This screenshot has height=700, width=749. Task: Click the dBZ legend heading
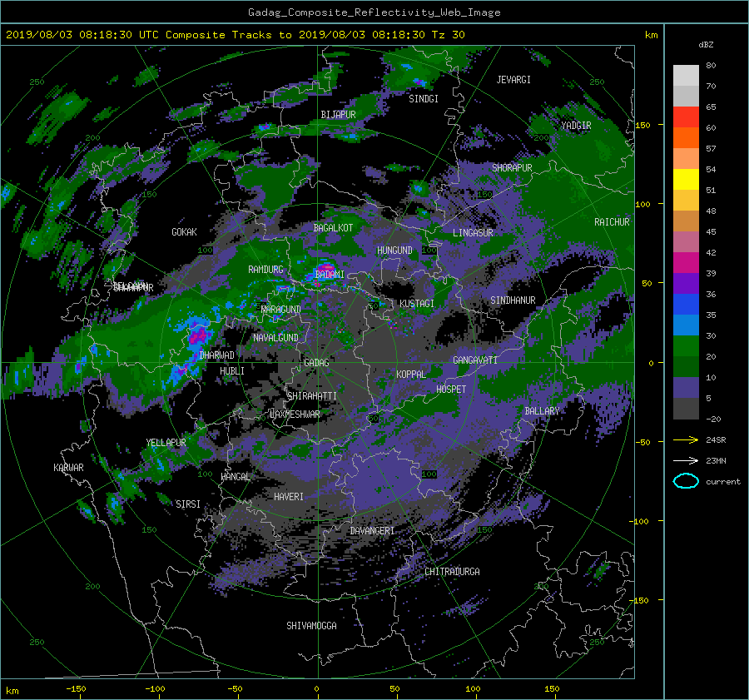706,45
